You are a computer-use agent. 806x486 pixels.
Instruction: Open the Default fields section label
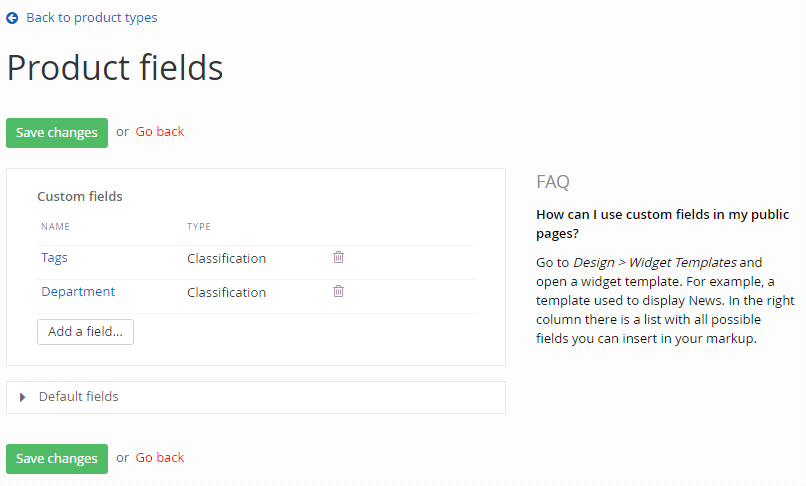79,397
